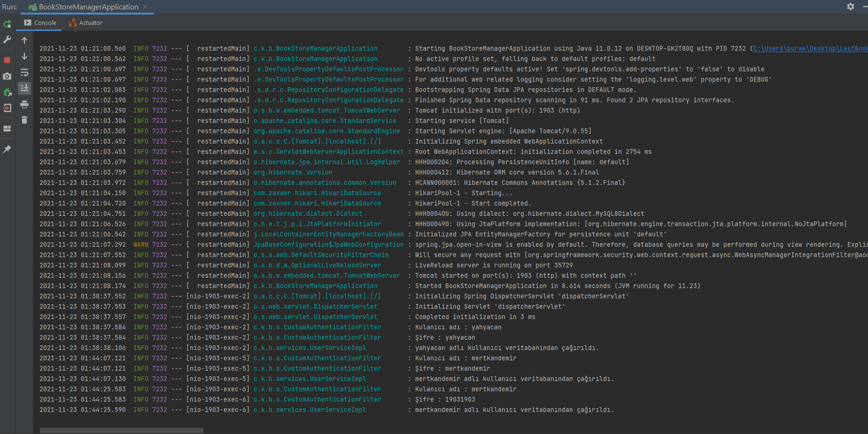Click 'Initializing Spring embedded WebApplicationContext' message
868x434 pixels.
[x=509, y=141]
